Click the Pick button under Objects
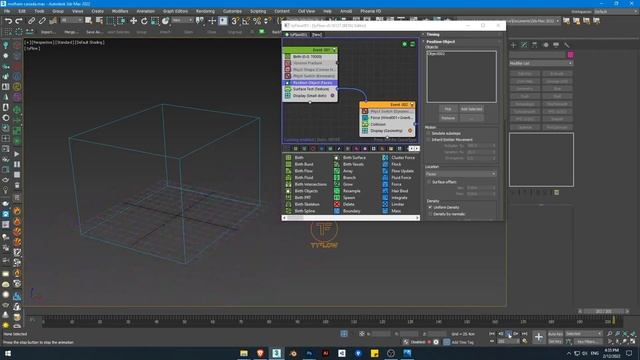640x360 pixels. coord(448,109)
